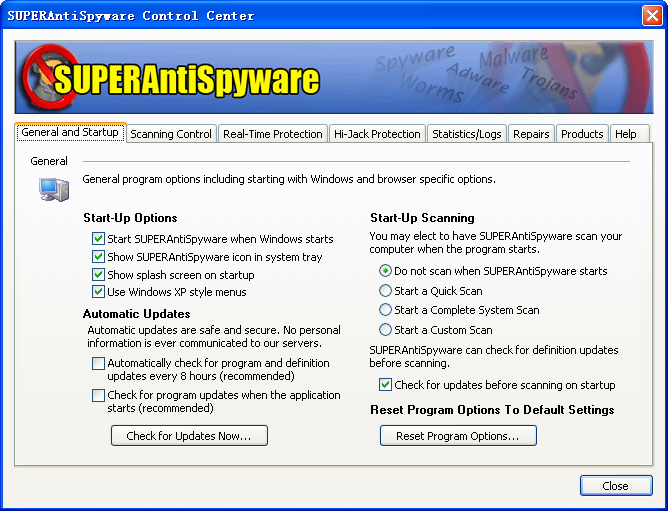Enable automatic update check every 8 hours
The width and height of the screenshot is (668, 511).
98,364
